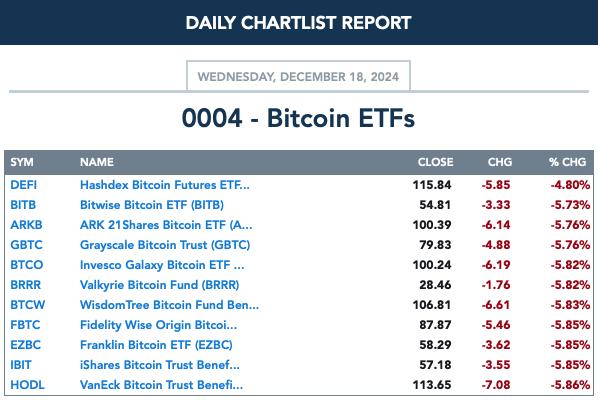Click the BITB ticker symbol
The image size is (598, 400).
tap(23, 205)
